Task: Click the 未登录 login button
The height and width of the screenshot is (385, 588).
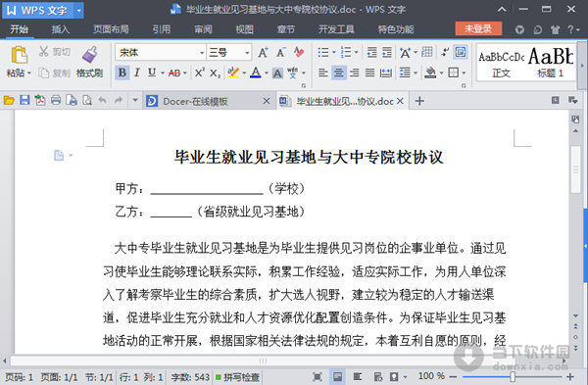Action: 478,28
